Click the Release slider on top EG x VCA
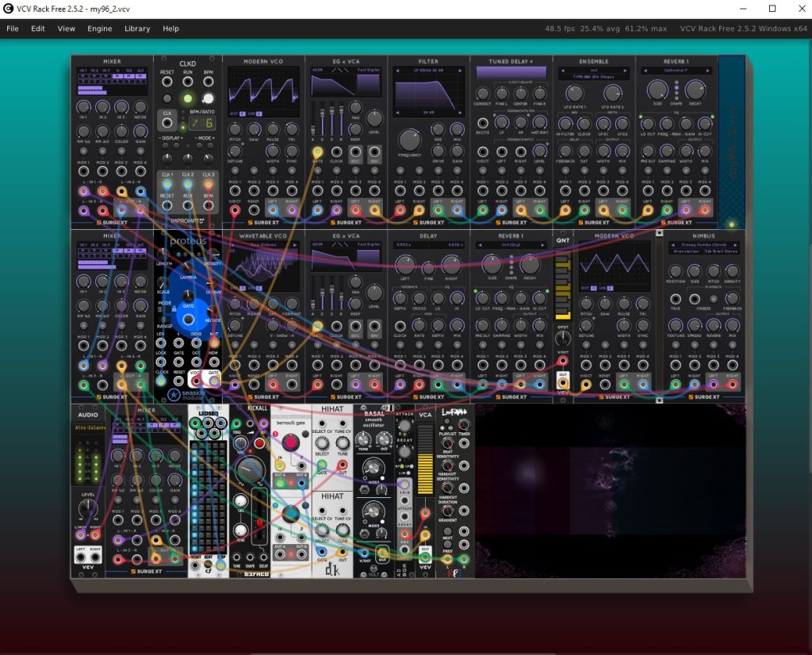Screen dimensions: 812x655 click(x=341, y=120)
